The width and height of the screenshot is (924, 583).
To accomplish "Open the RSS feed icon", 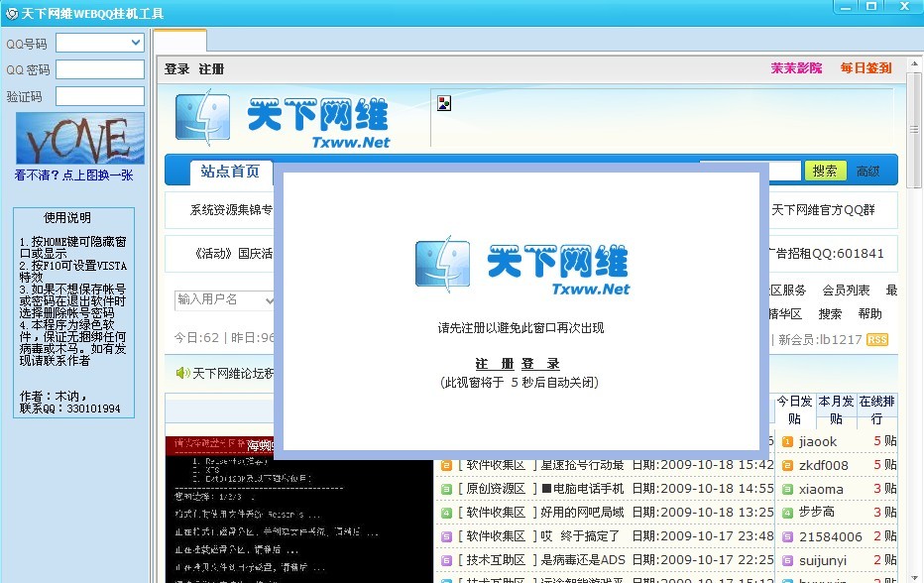I will 876,339.
